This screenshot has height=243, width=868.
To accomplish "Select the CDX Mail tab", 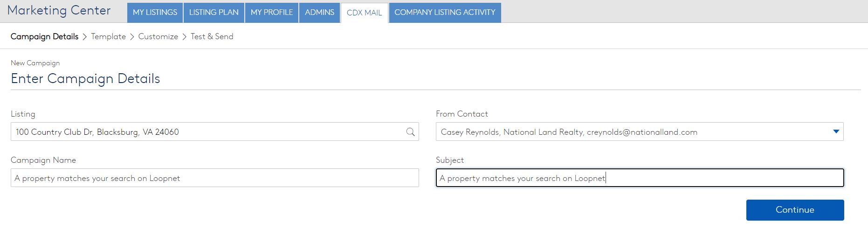I will (364, 13).
